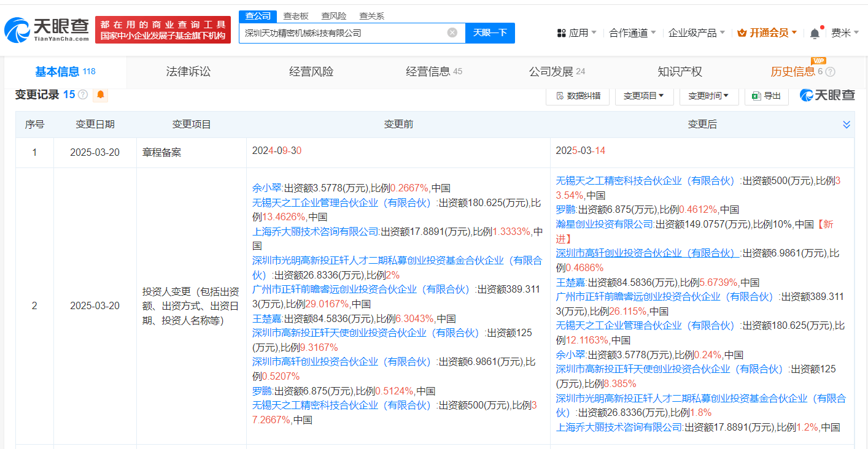Expand the 应用 menu

pos(576,33)
